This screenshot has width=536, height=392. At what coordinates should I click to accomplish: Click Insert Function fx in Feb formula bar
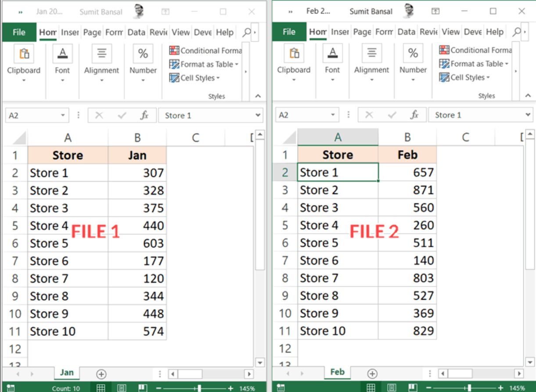pos(414,115)
